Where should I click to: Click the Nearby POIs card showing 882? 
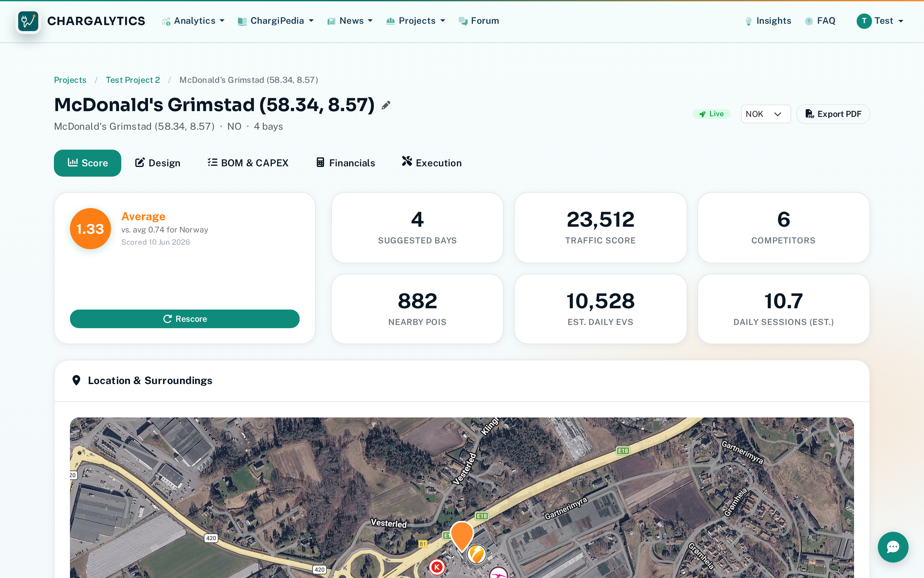coord(417,309)
